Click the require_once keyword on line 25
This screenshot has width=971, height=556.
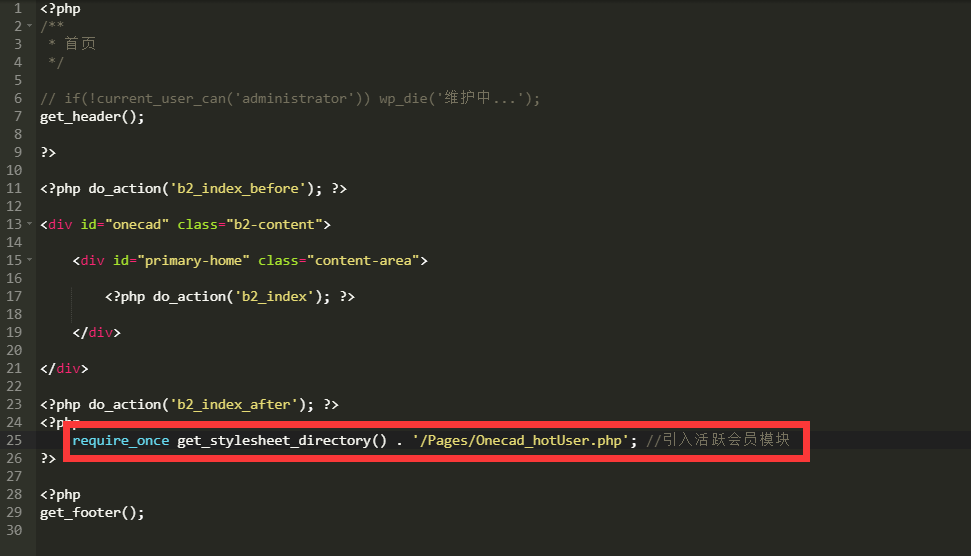pos(121,440)
